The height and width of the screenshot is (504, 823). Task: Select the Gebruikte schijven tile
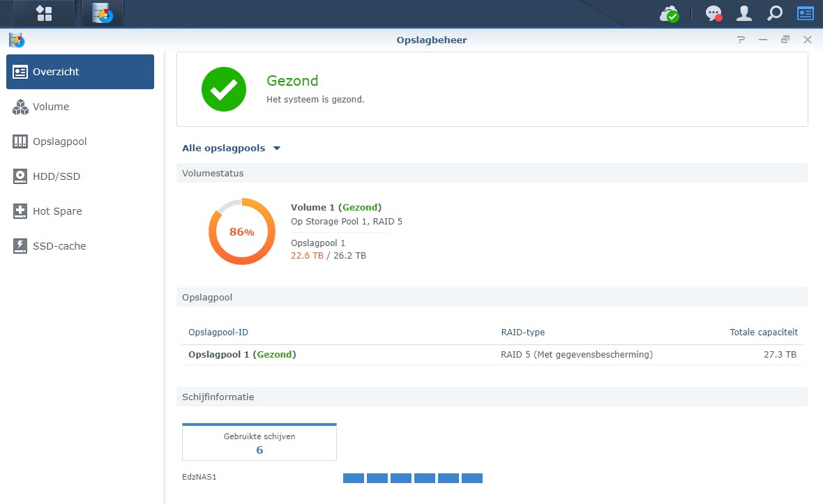click(259, 442)
